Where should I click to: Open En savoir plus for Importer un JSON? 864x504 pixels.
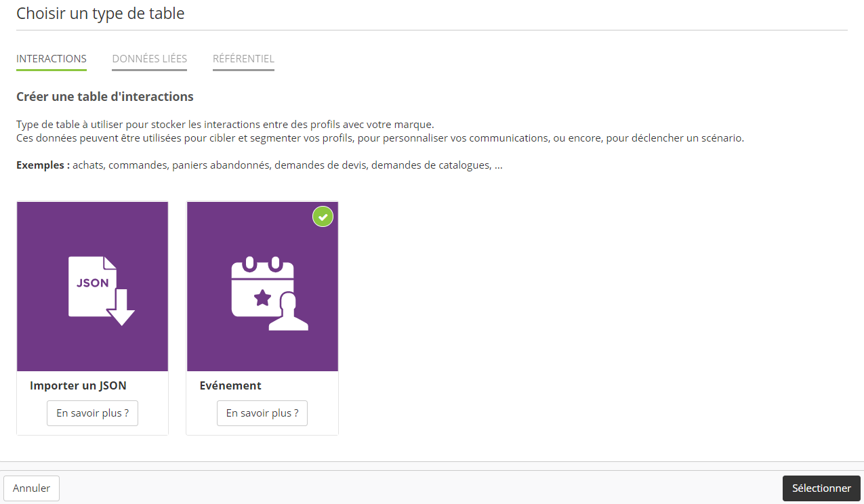coord(92,413)
